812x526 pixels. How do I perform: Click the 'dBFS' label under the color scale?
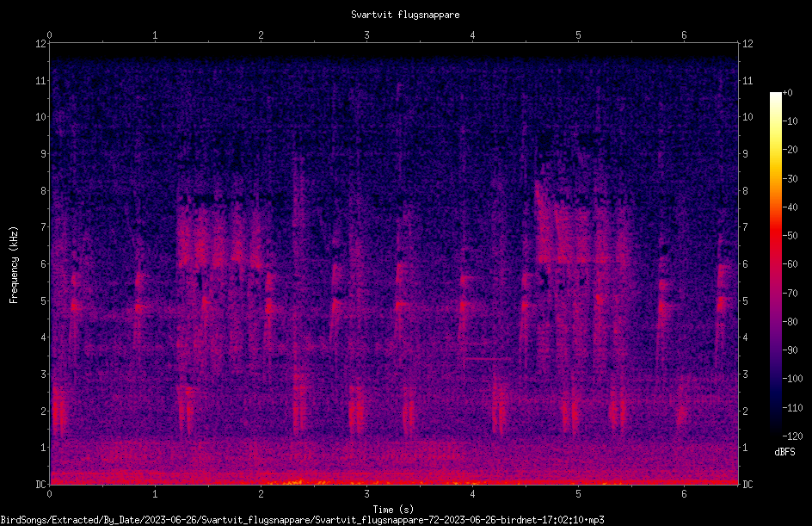[x=784, y=452]
